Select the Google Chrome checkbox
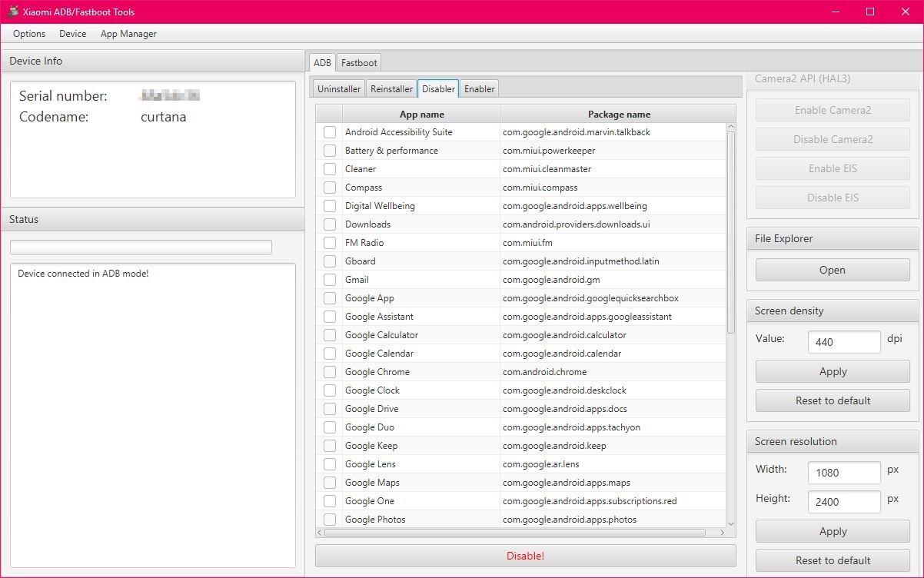 (x=330, y=372)
